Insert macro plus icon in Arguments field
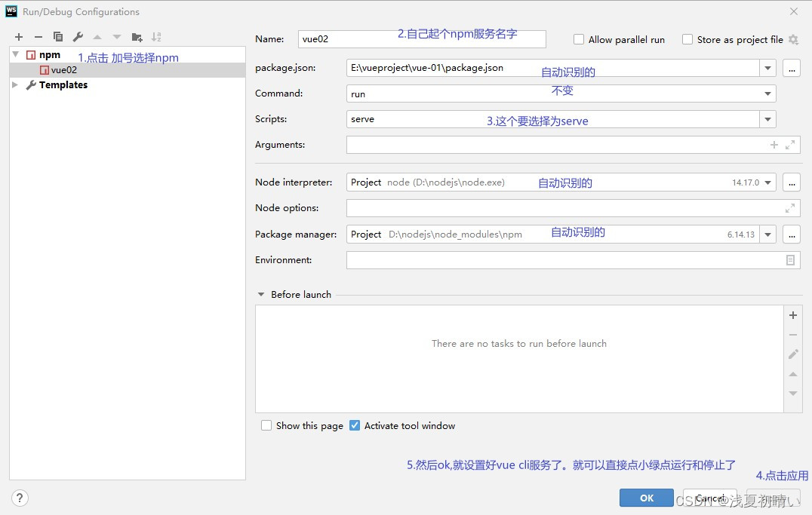Screen dimensions: 812x515 pos(774,145)
